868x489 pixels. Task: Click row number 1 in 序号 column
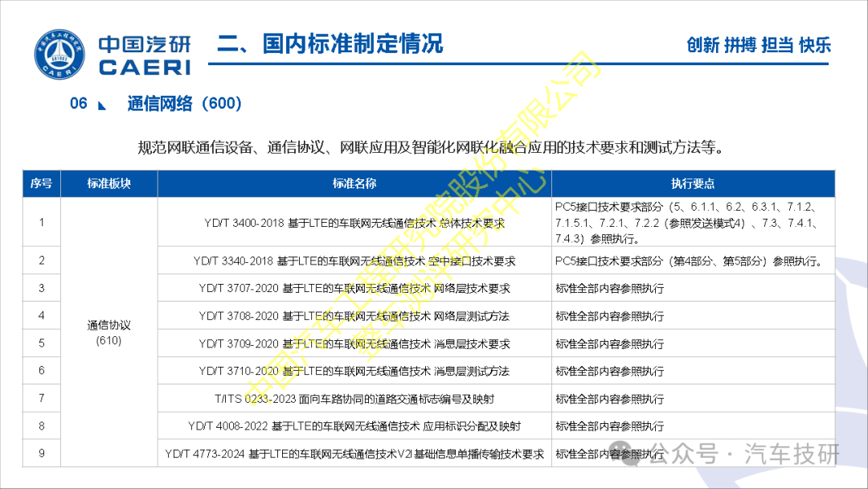[42, 222]
